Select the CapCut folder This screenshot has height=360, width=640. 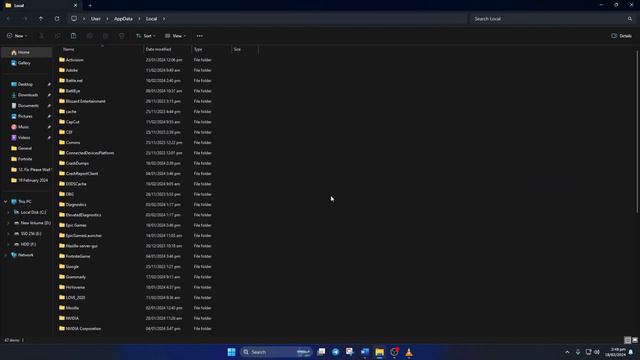click(73, 122)
